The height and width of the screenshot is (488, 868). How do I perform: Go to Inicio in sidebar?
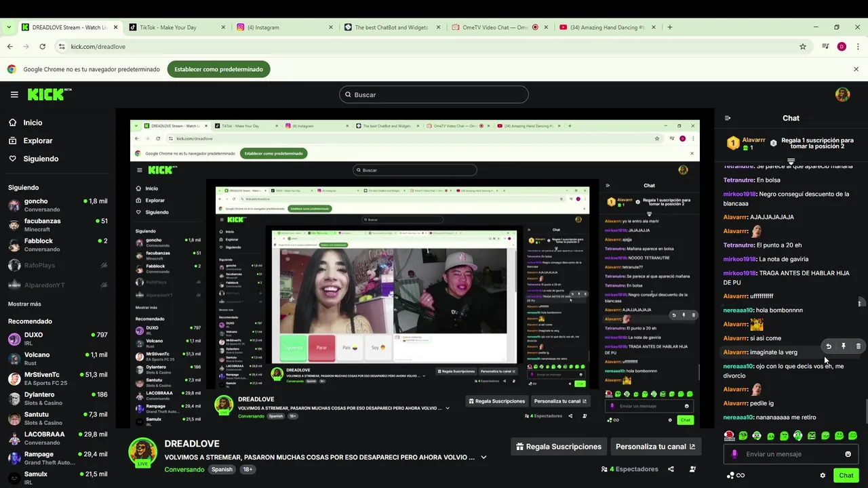tap(33, 123)
